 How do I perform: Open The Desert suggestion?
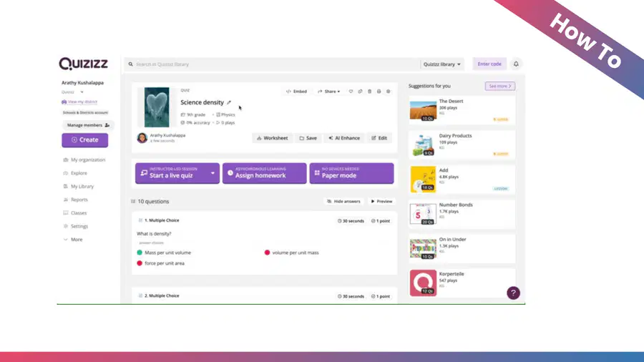(462, 110)
